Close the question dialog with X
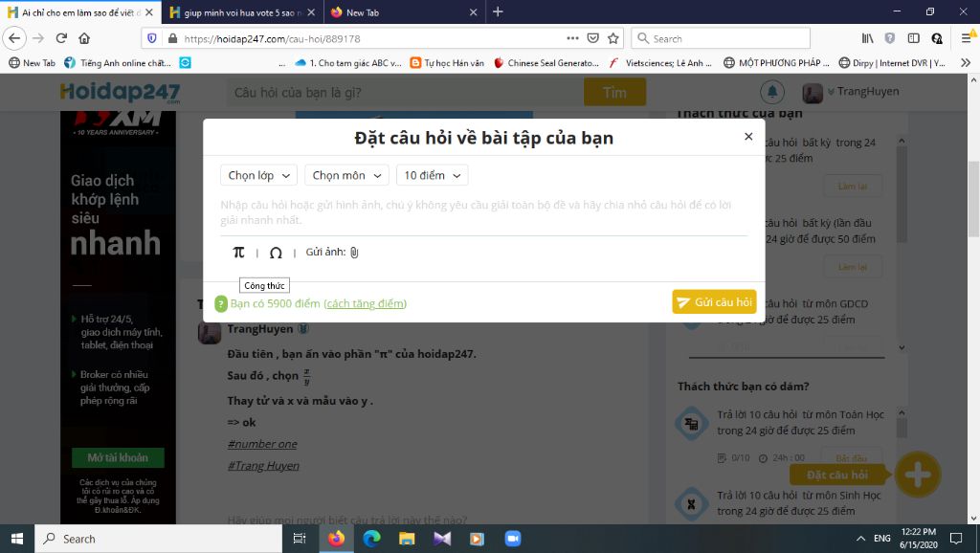 748,137
